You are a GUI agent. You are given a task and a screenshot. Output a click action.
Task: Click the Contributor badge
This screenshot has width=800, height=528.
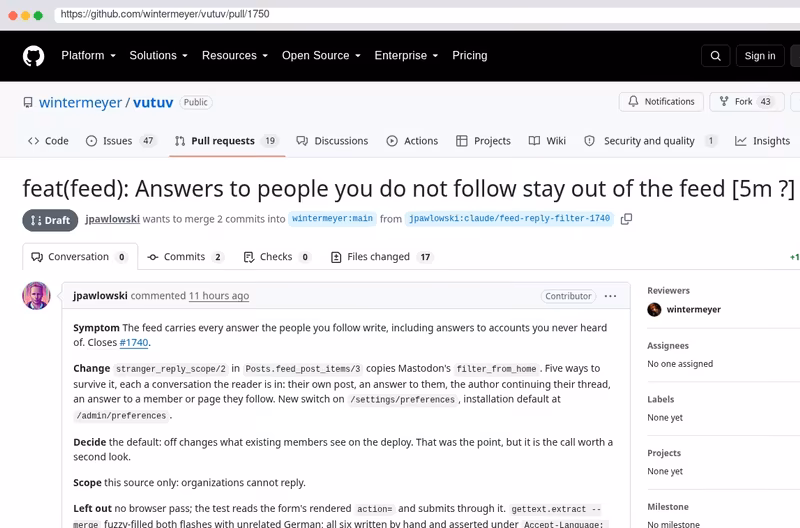pos(568,296)
